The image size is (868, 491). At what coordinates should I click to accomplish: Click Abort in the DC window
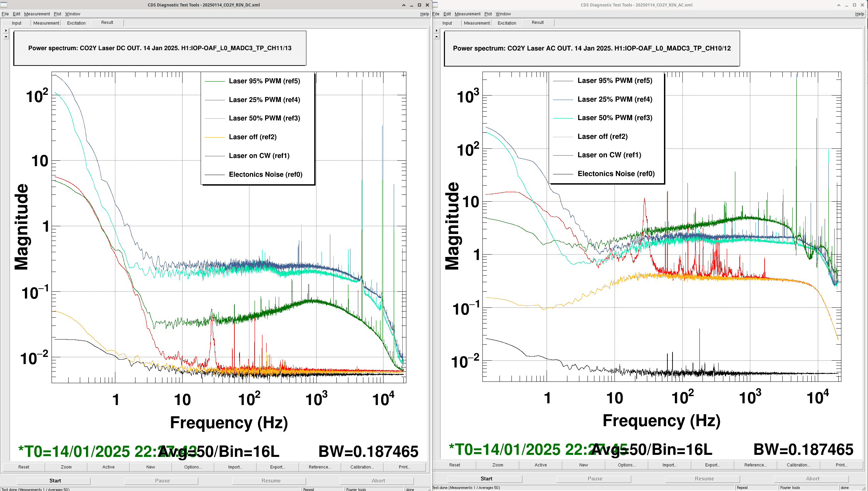point(377,481)
